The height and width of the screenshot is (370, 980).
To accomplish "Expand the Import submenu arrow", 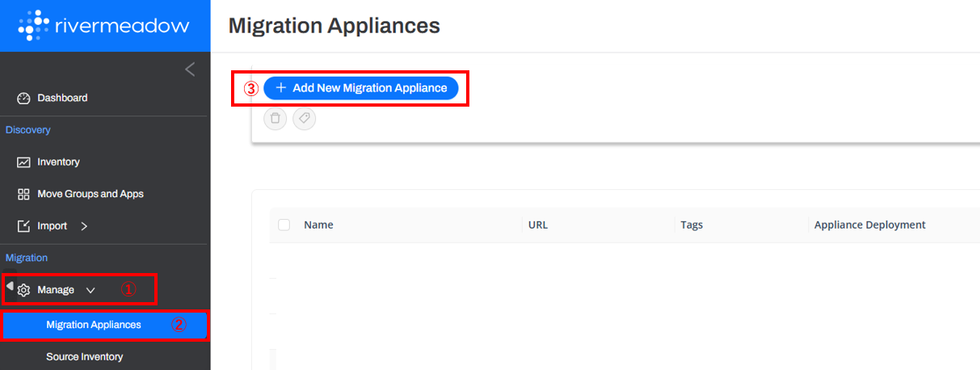I will [84, 226].
